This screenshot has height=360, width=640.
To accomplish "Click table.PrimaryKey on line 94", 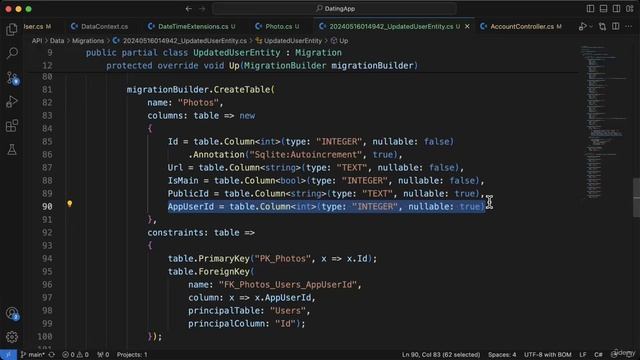I will click(x=209, y=258).
